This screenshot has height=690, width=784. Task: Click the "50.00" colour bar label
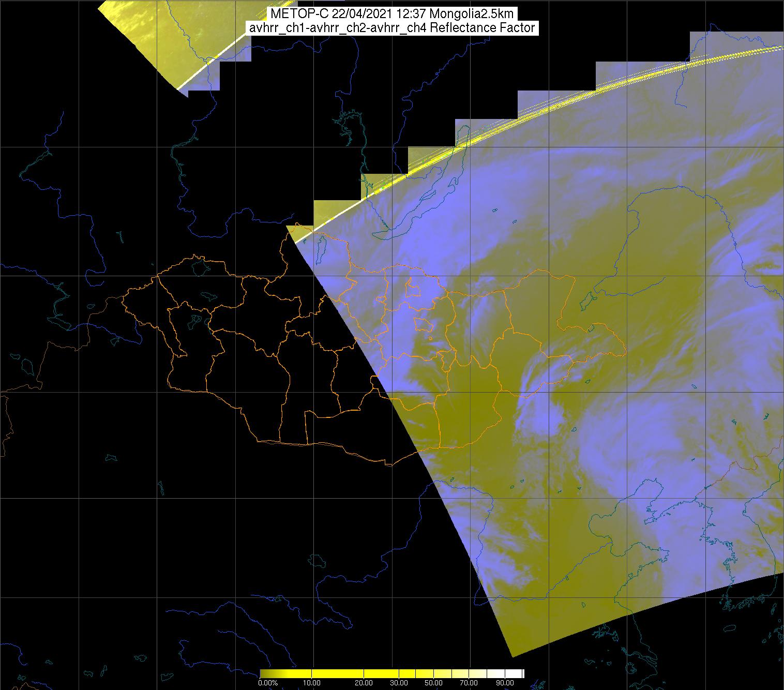434,683
